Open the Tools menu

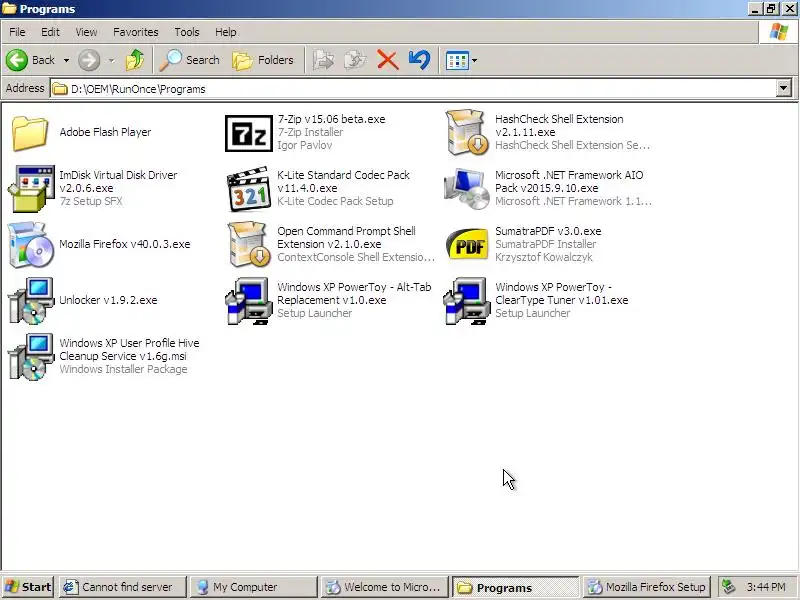[x=187, y=32]
